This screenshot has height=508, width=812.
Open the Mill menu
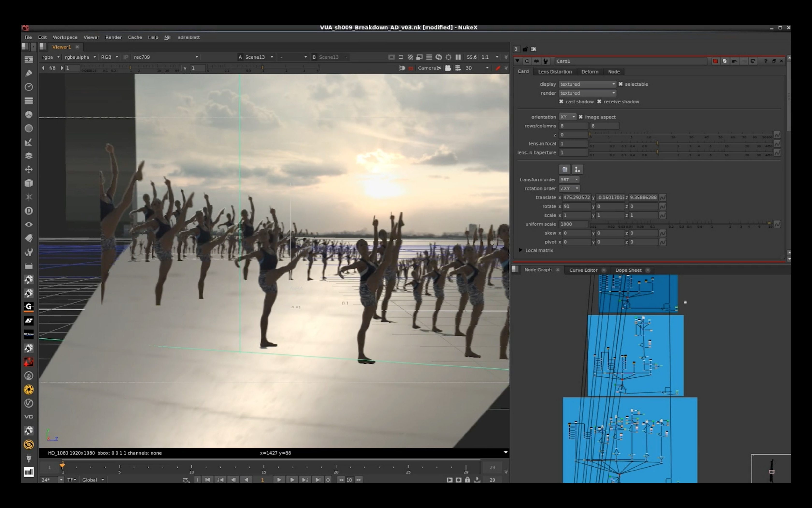(x=168, y=37)
